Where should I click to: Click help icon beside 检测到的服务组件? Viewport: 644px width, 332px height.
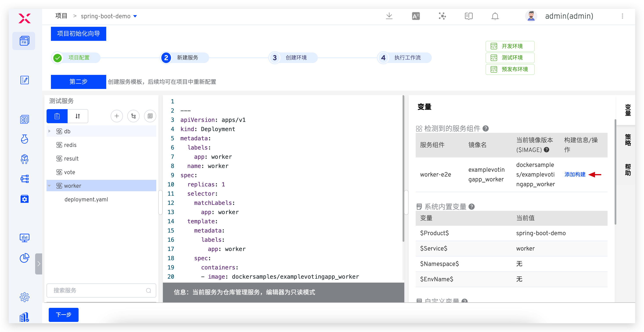(x=486, y=128)
